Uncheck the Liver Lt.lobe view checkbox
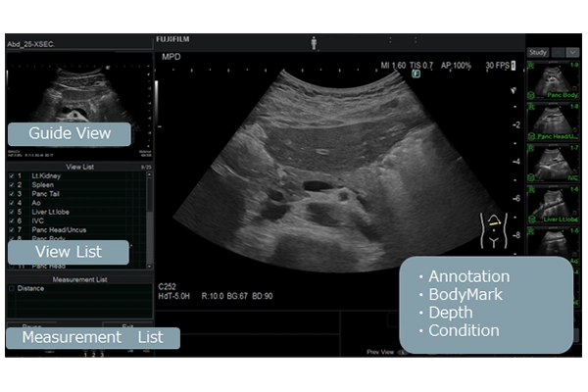 (12, 212)
